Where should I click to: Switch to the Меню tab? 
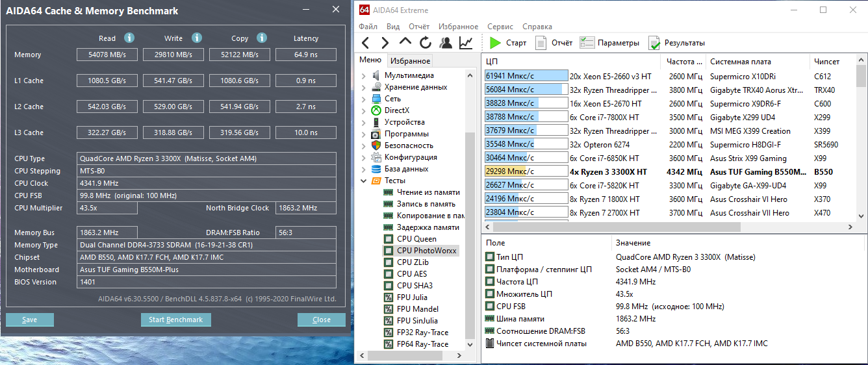coord(370,60)
